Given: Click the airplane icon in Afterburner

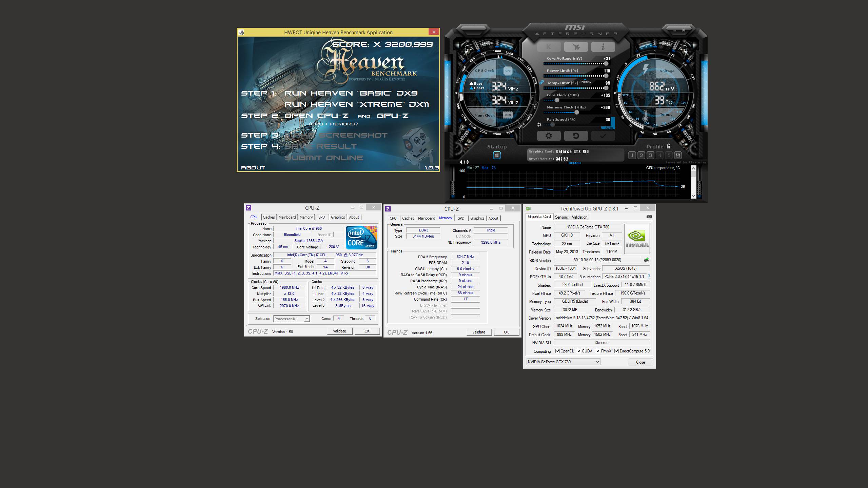Looking at the screenshot, I should (x=576, y=47).
